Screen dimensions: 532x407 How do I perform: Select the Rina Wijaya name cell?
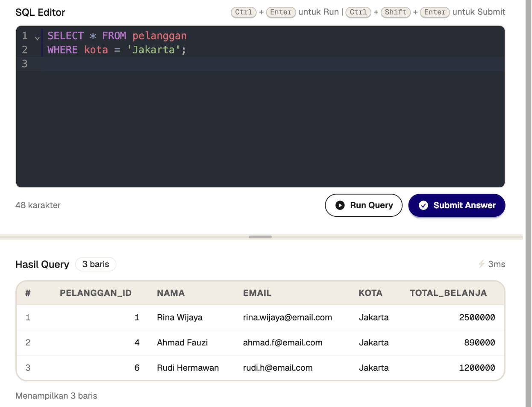180,318
